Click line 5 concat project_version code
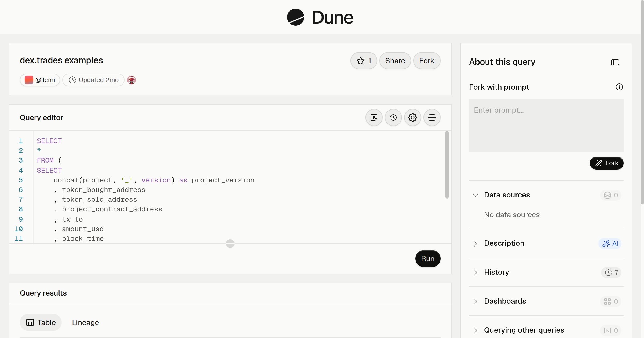Image resolution: width=644 pixels, height=338 pixels. coord(154,180)
